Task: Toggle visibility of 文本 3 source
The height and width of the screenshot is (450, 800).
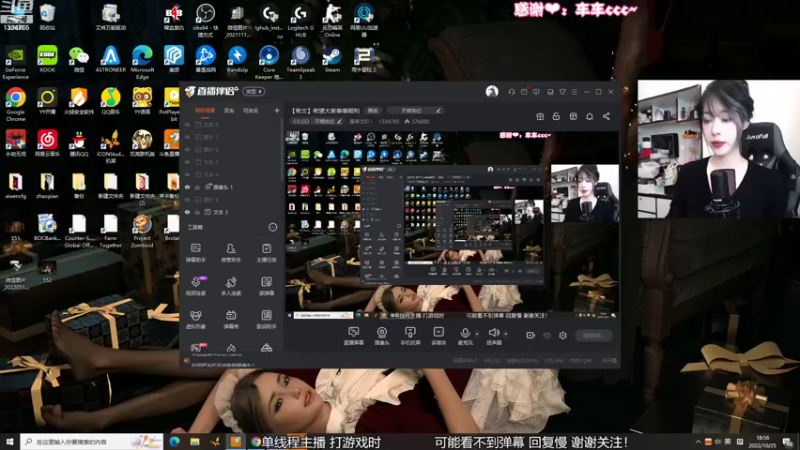Action: 187,212
